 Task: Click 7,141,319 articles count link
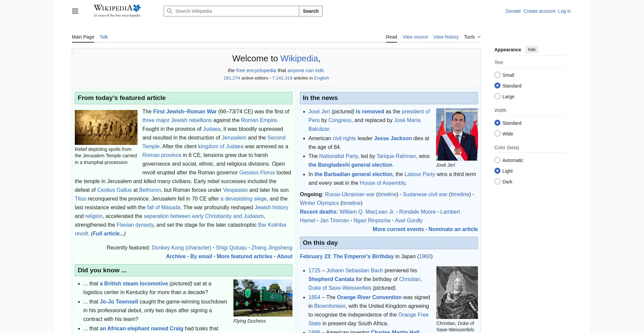tap(282, 78)
